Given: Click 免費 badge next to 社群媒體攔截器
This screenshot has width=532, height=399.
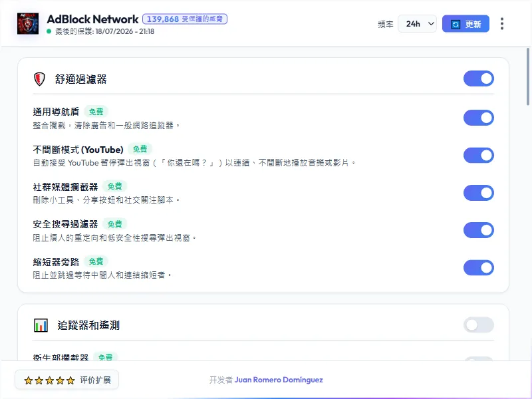Looking at the screenshot, I should 114,186.
